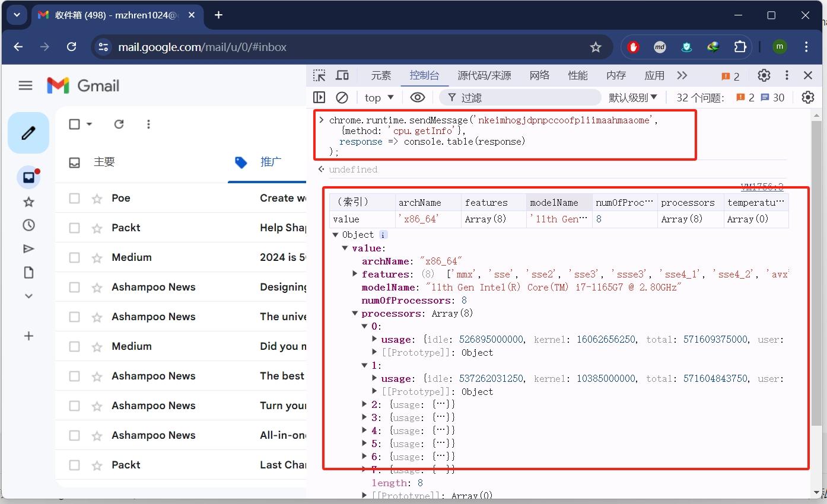This screenshot has width=827, height=504.
Task: Toggle DevTools device toolbar
Action: pos(342,75)
